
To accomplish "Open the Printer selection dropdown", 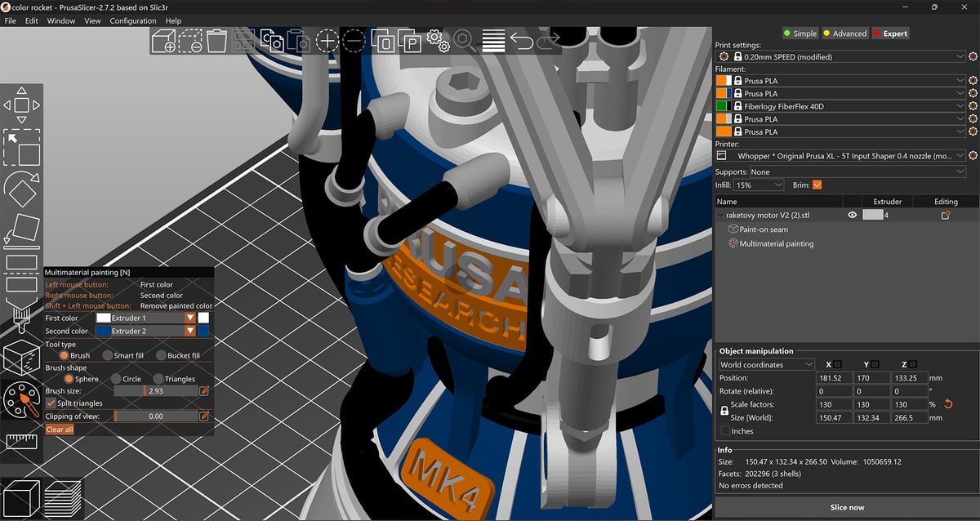I will coord(841,155).
